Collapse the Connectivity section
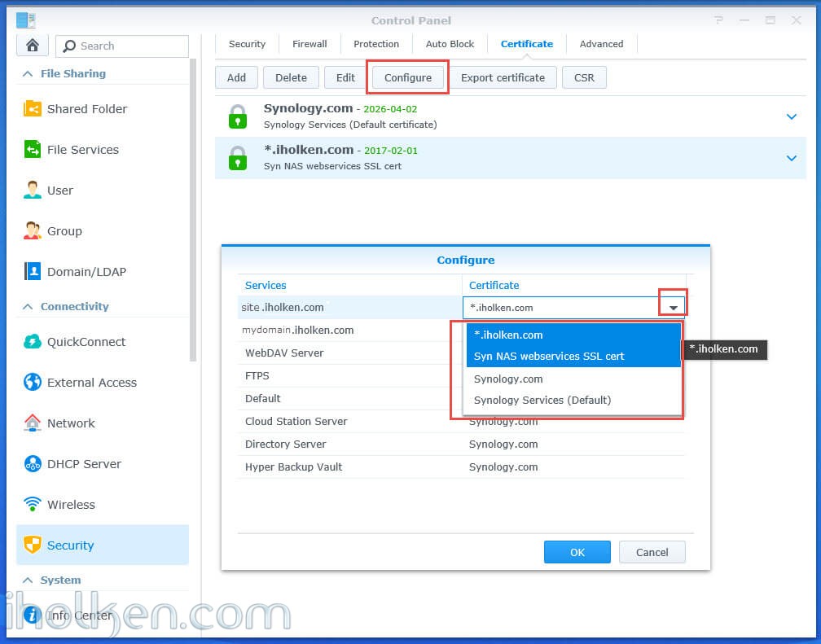This screenshot has width=821, height=644. click(28, 306)
